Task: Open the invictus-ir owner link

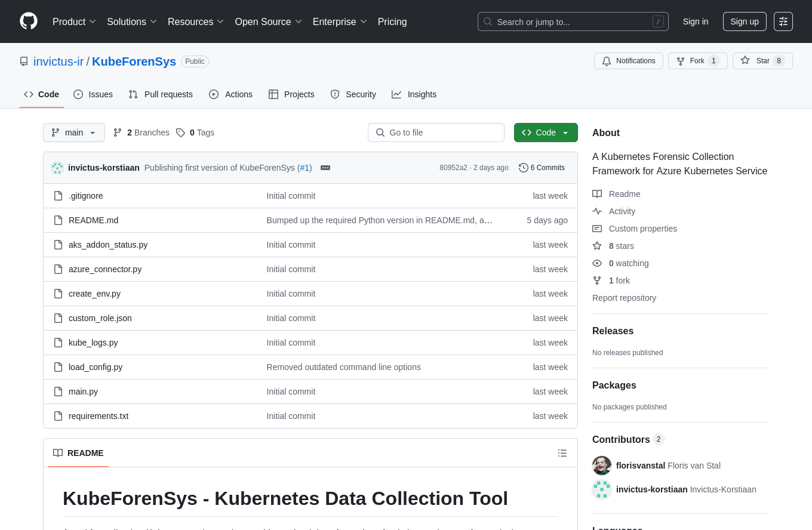Action: coord(59,61)
